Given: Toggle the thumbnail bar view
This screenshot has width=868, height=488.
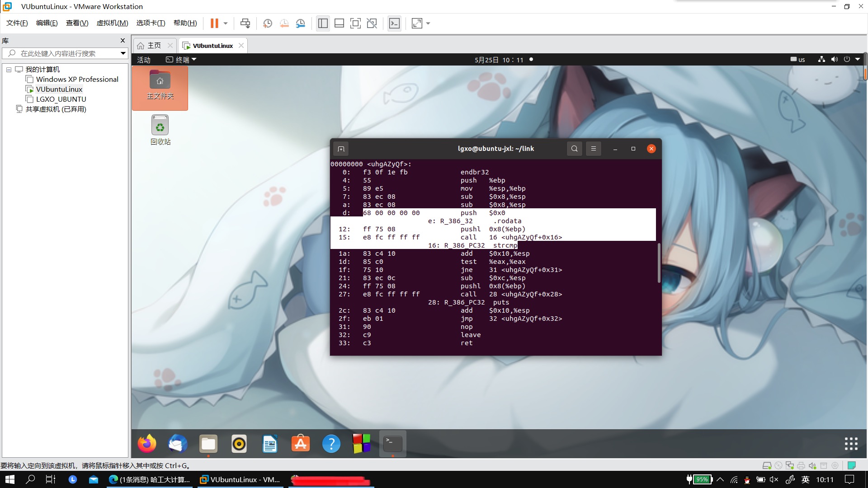Looking at the screenshot, I should [339, 23].
